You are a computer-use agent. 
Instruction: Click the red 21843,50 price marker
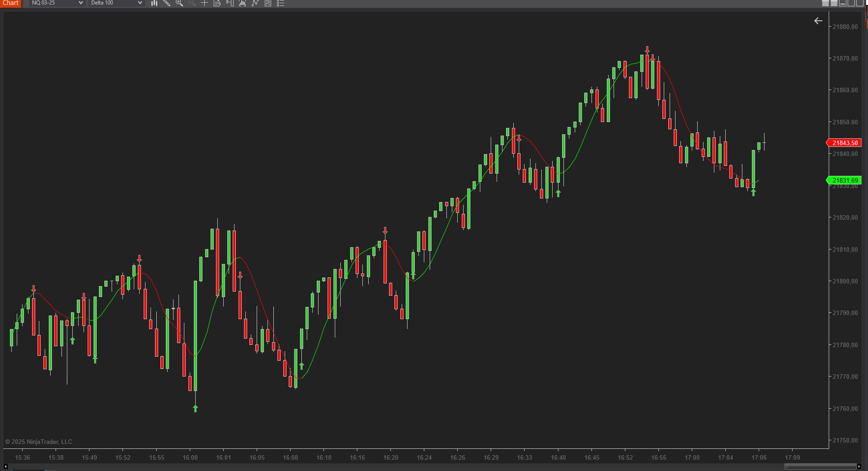[844, 143]
